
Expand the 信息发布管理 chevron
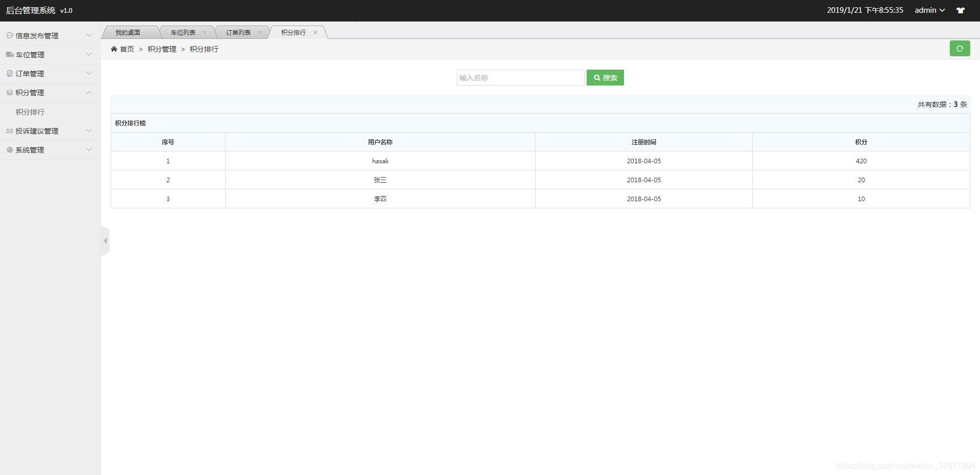coord(89,35)
